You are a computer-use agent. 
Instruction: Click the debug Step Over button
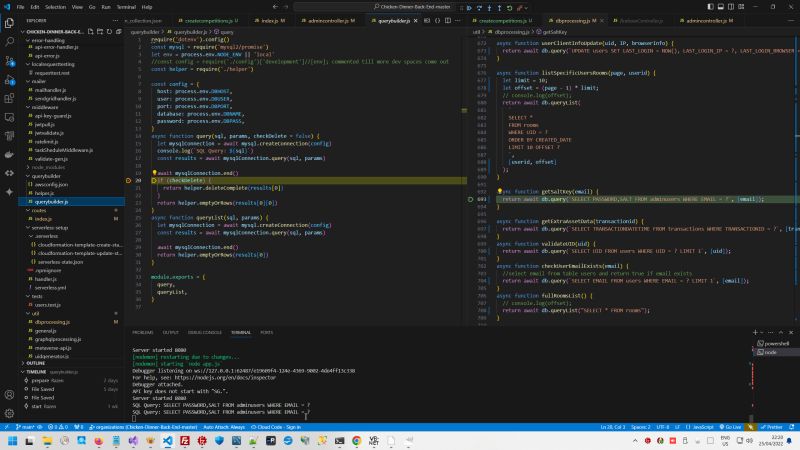(x=480, y=8)
